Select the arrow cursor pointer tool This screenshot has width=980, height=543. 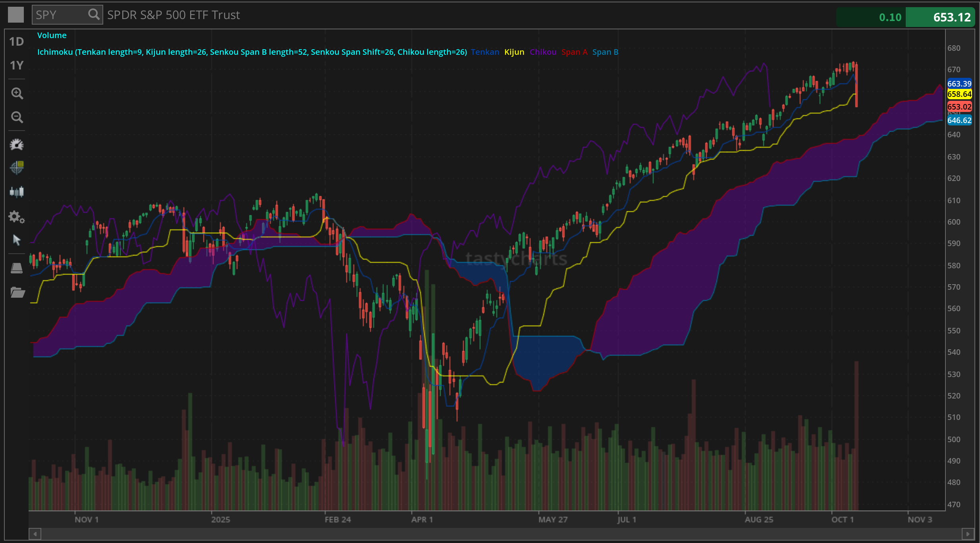click(x=17, y=240)
